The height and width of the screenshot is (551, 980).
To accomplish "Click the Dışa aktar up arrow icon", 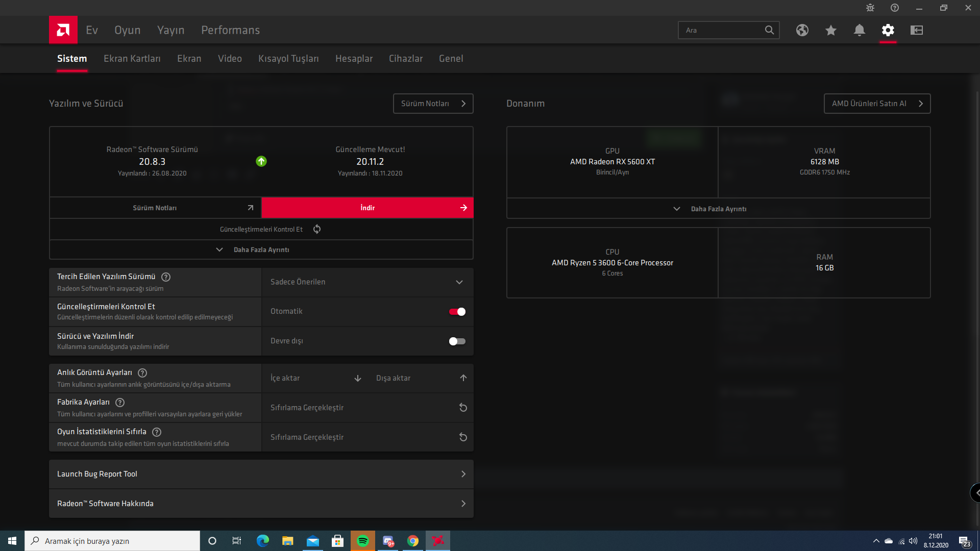I will tap(463, 378).
